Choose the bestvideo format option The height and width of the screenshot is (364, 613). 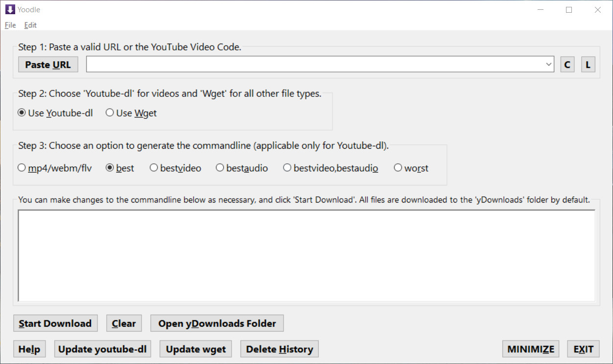tap(175, 168)
